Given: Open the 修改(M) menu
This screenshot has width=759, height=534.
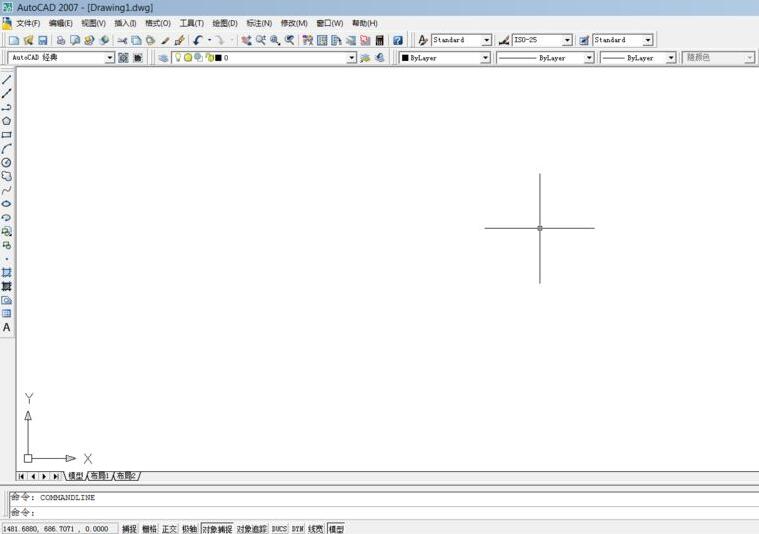Looking at the screenshot, I should point(294,23).
